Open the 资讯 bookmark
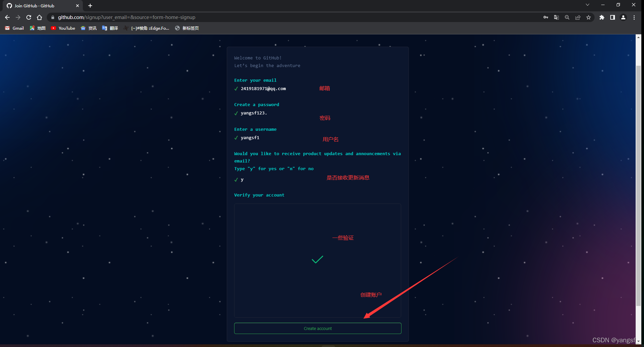 (x=89, y=28)
